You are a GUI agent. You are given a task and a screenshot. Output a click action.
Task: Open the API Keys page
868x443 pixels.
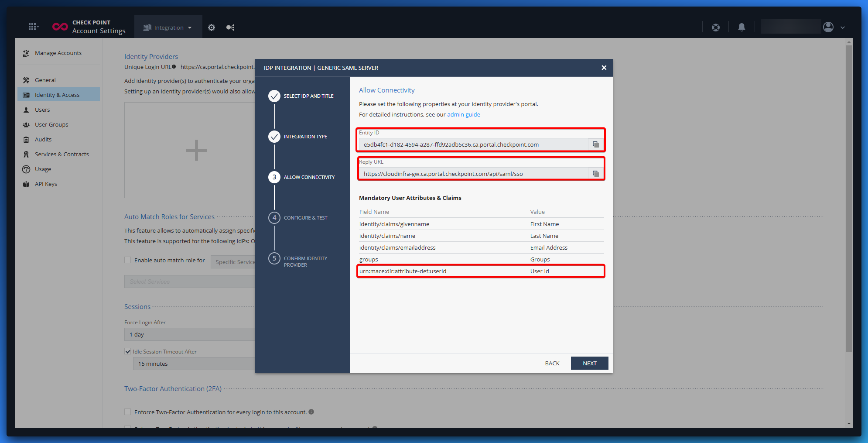[x=58, y=184]
